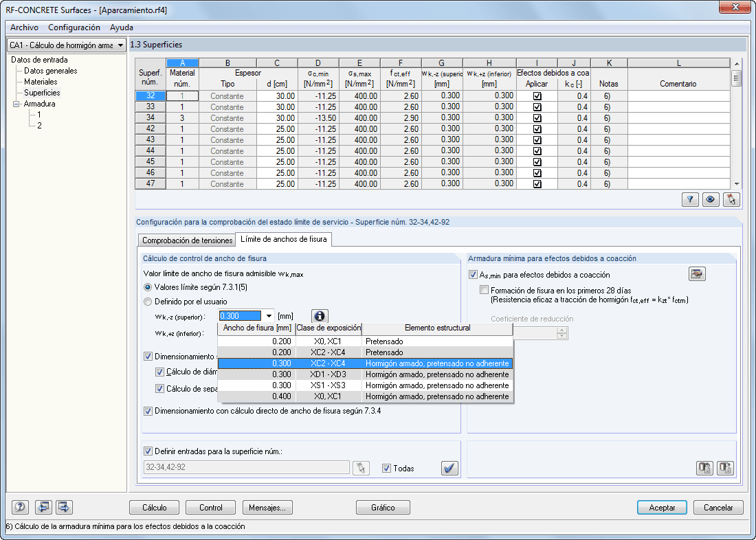Open the crack width info button
Image resolution: width=756 pixels, height=540 pixels.
tap(320, 316)
